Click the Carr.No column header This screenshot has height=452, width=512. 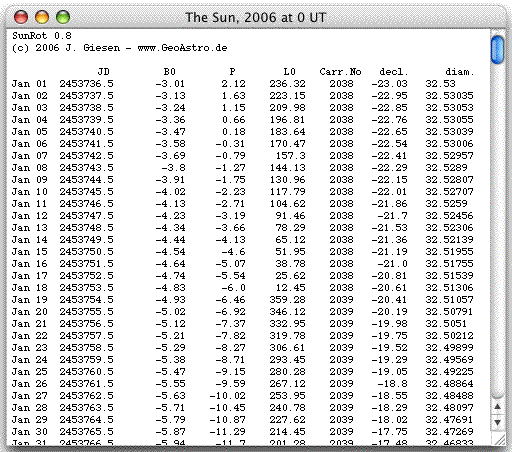point(340,72)
